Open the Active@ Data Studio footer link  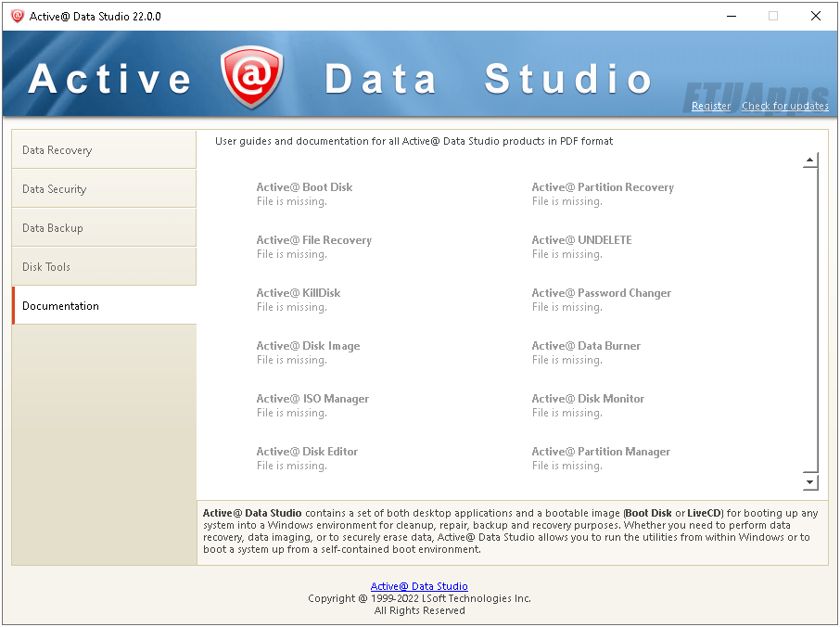pos(419,586)
